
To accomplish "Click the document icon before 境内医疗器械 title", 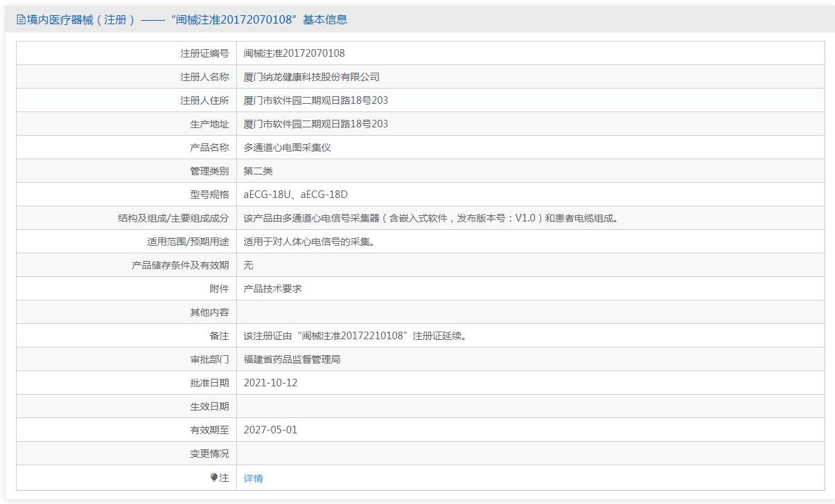I will [20, 20].
